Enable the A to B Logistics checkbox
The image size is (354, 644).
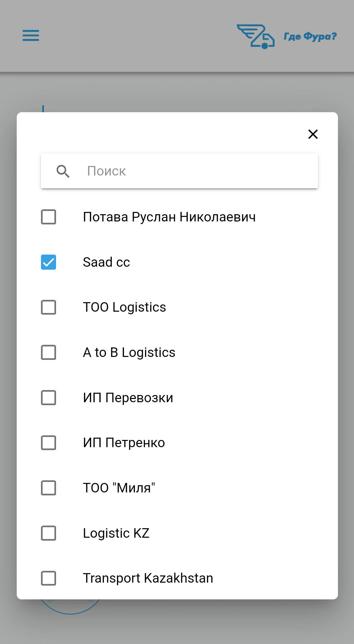point(49,352)
